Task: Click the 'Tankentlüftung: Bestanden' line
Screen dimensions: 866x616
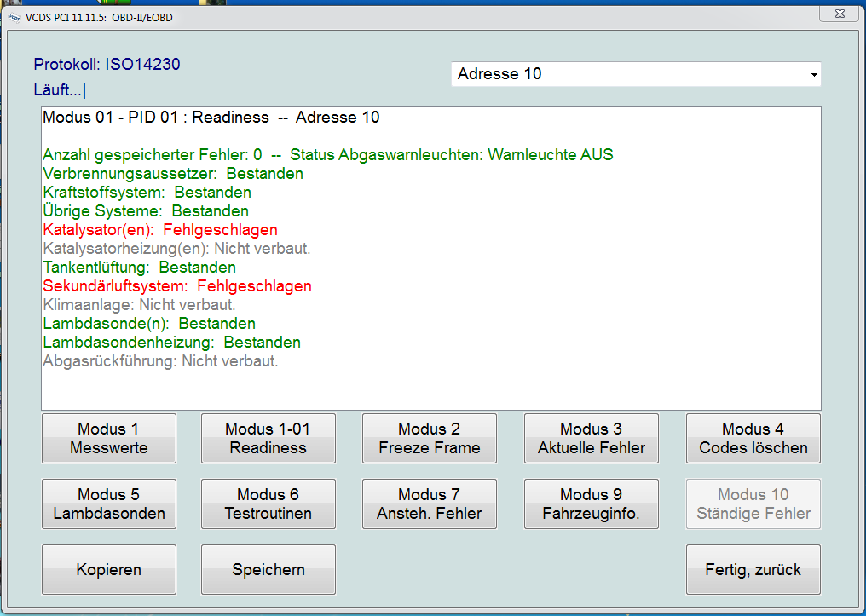Action: point(139,268)
